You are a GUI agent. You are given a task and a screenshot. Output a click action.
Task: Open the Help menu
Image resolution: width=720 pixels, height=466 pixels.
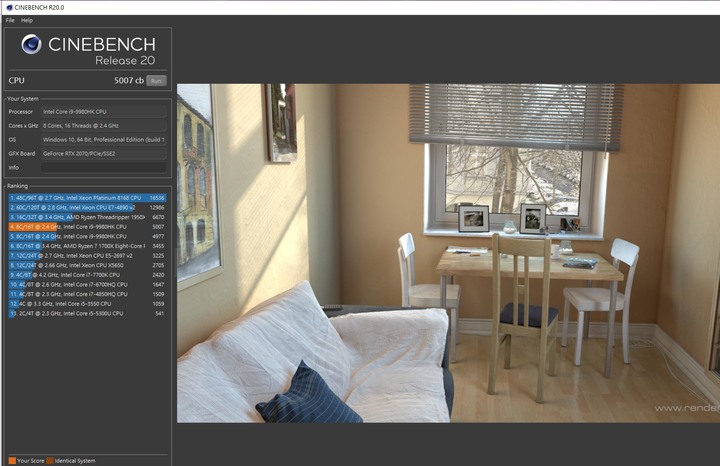[27, 20]
